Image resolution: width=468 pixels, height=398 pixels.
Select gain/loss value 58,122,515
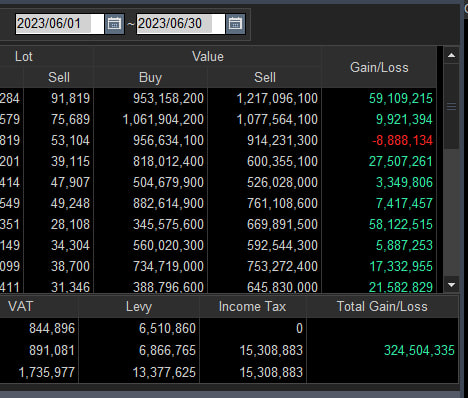tap(401, 224)
